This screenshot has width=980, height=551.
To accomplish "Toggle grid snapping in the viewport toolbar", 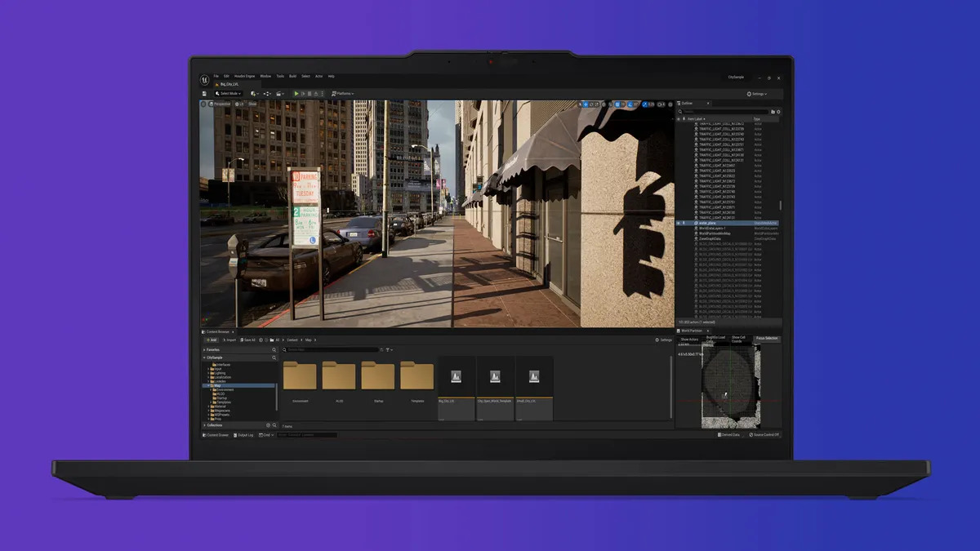I will click(617, 104).
